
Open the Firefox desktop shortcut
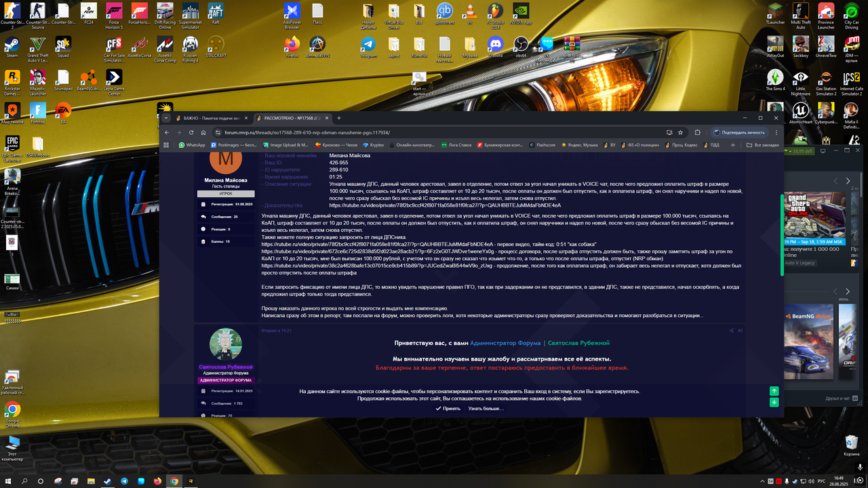(292, 47)
